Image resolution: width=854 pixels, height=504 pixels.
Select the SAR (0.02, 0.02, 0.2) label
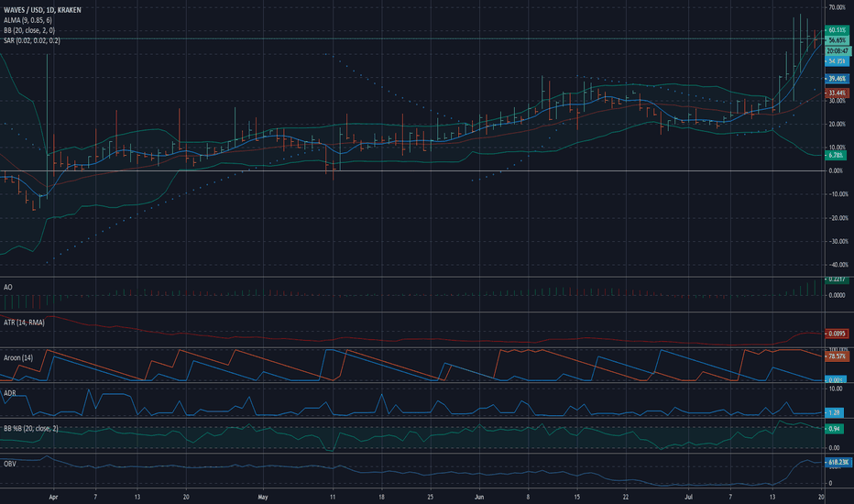pos(31,41)
